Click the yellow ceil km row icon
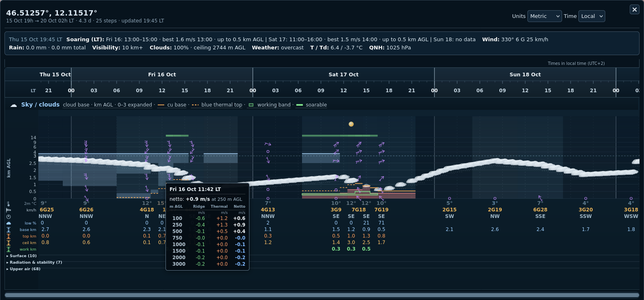644x300 pixels. (9, 242)
